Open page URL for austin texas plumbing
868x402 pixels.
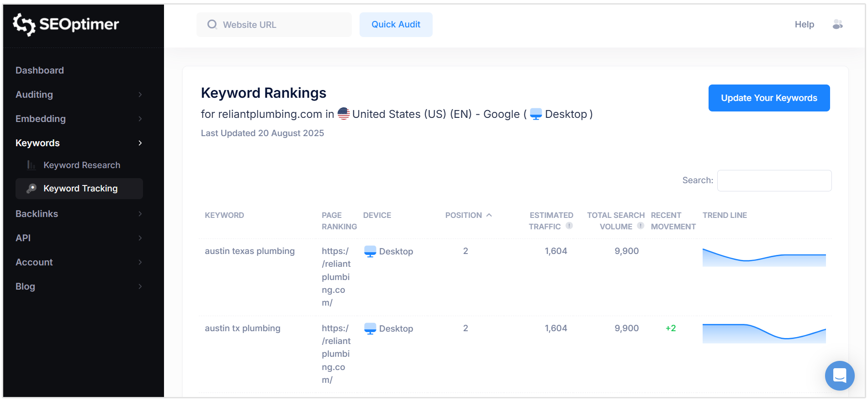click(x=336, y=277)
